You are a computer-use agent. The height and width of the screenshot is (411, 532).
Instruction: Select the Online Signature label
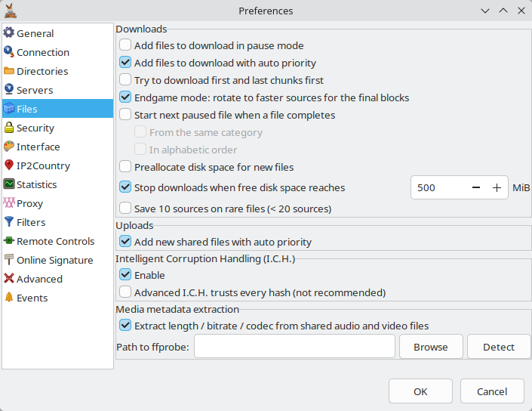point(54,260)
